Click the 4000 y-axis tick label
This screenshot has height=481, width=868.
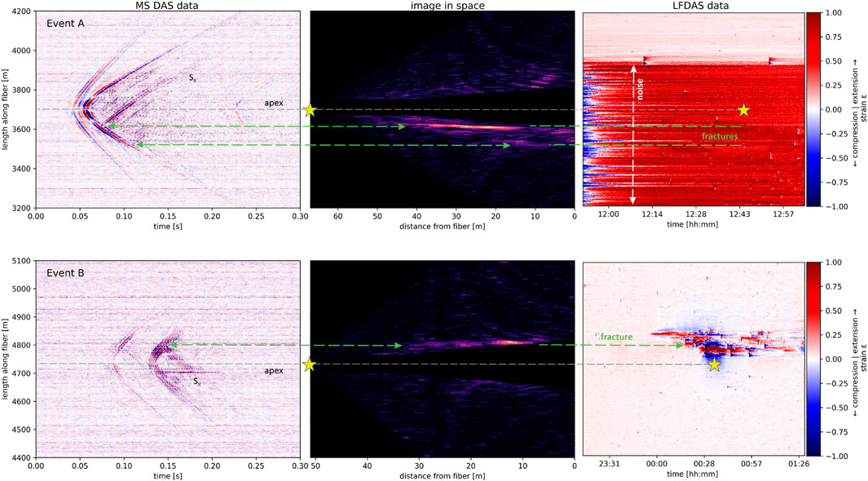21,51
